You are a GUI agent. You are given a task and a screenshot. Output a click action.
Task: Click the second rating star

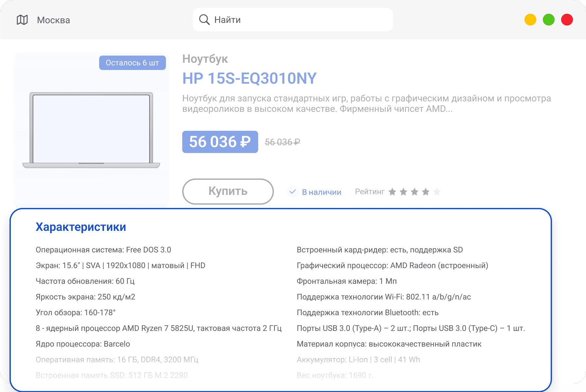403,192
